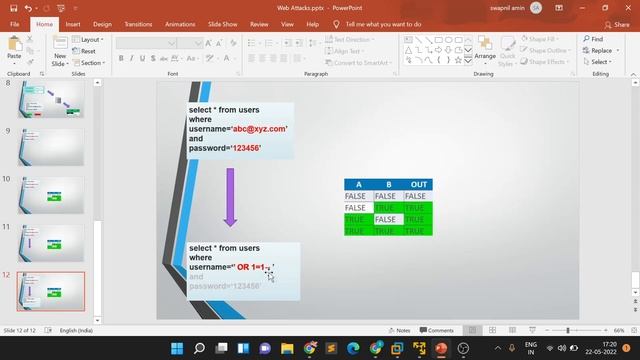Viewport: 640px width, 360px height.
Task: Click the purple down arrow shape on slide
Action: point(230,197)
